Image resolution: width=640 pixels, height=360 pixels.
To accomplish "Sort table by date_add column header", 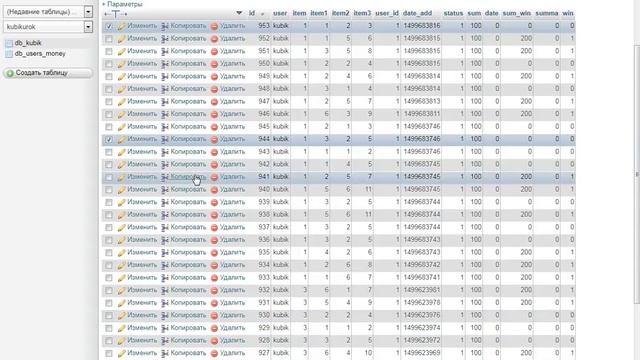I will [418, 13].
